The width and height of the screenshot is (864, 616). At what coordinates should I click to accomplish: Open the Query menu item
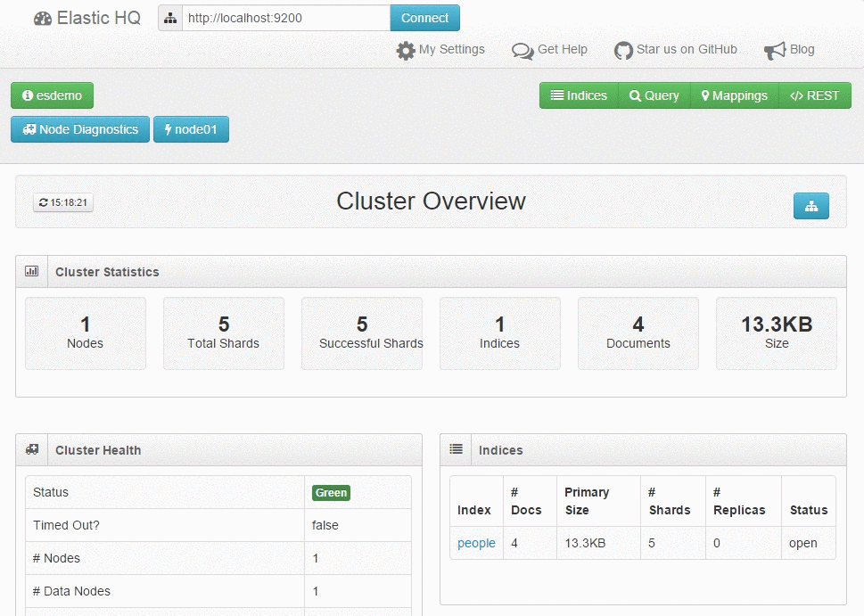coord(654,95)
